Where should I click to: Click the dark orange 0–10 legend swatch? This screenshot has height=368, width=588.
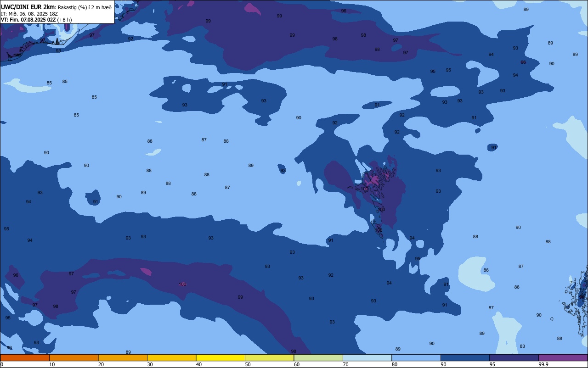point(25,357)
